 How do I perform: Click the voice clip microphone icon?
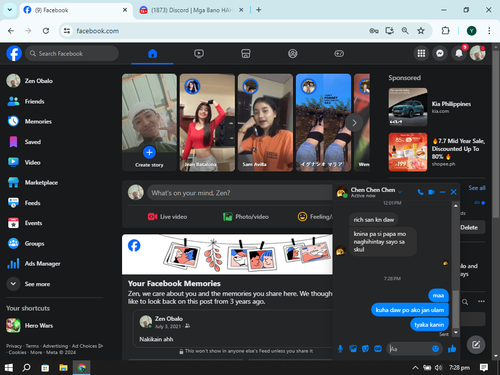click(x=340, y=349)
